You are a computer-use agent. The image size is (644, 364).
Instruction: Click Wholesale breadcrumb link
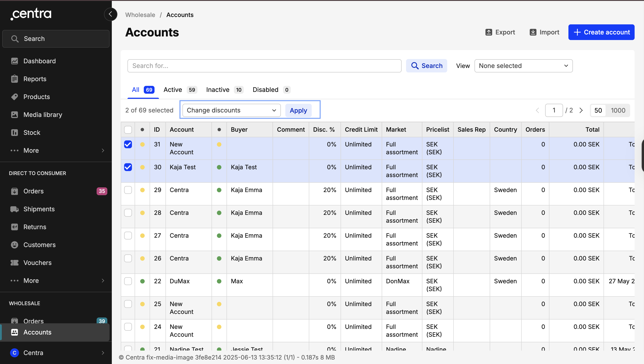pyautogui.click(x=140, y=15)
